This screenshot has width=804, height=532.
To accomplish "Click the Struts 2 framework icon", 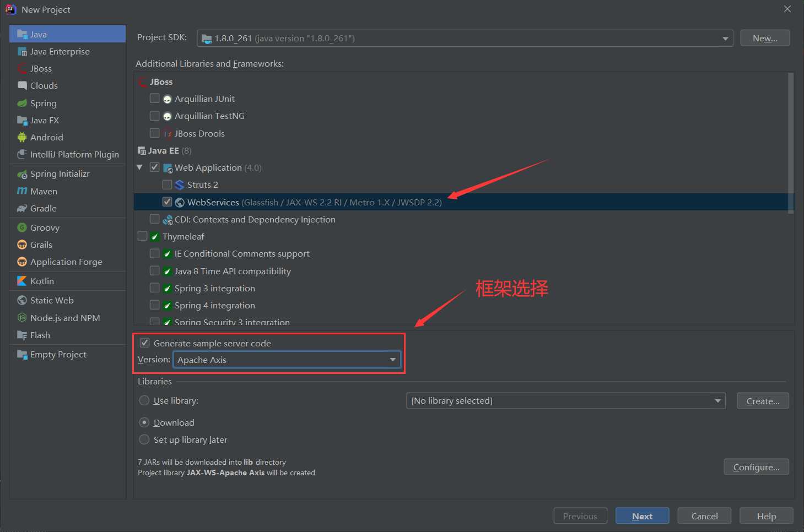I will [180, 184].
